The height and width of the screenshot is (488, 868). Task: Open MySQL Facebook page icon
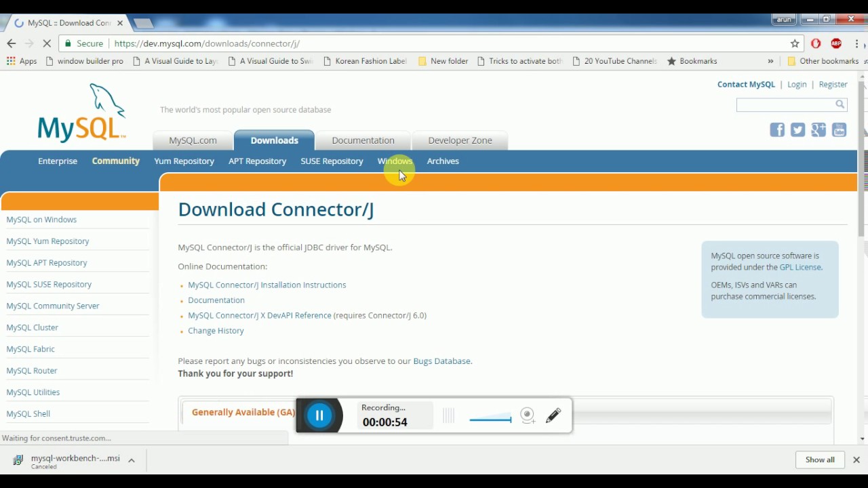click(777, 130)
